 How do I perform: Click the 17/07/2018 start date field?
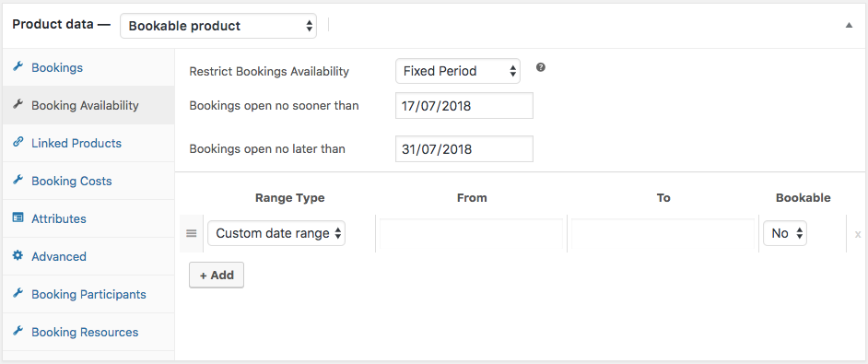coord(463,106)
